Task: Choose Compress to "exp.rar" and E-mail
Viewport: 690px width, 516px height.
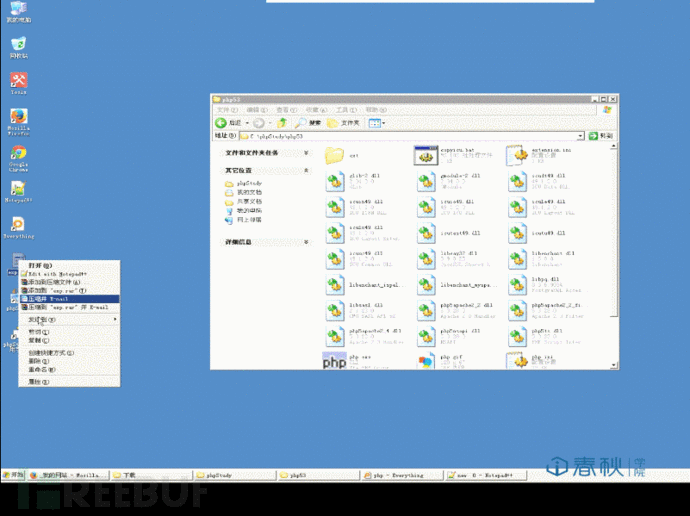Action: click(x=69, y=307)
